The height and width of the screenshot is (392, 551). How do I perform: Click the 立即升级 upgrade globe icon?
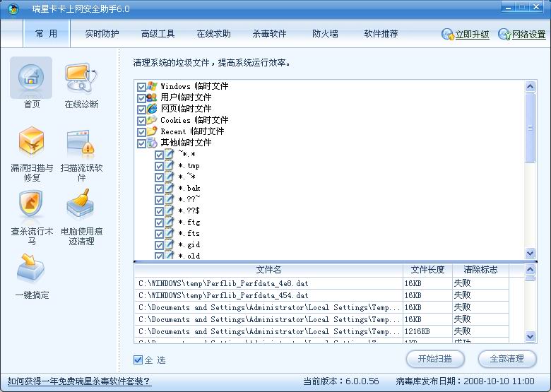click(448, 34)
